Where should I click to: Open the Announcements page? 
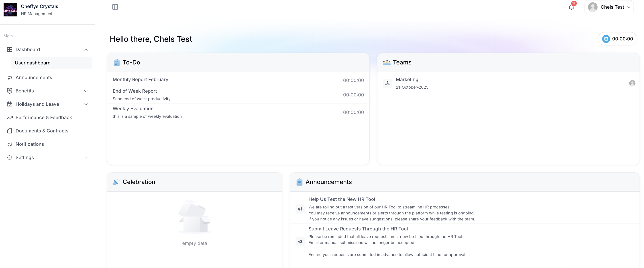[x=34, y=78]
